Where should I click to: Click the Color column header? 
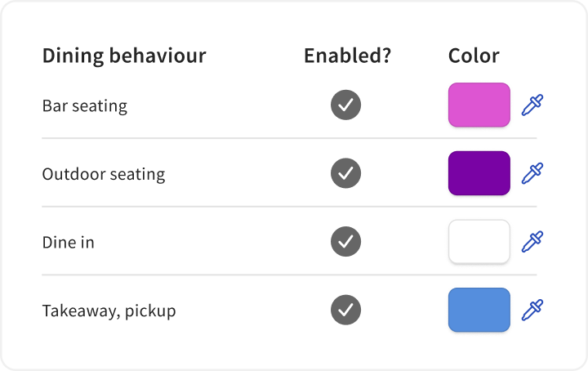(474, 56)
